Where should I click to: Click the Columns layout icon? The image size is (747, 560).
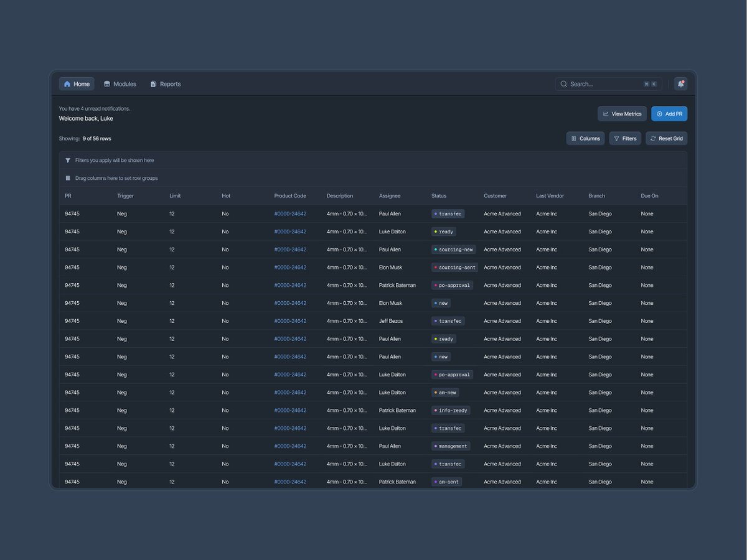click(574, 139)
